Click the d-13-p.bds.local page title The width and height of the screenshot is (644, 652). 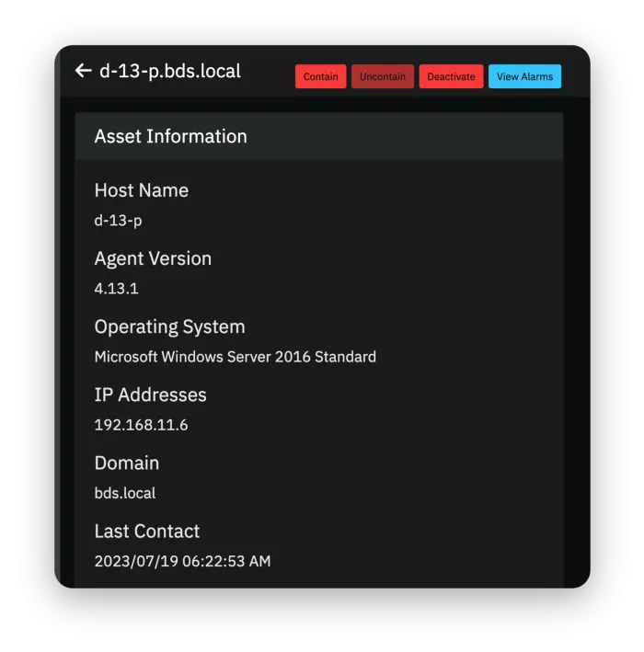coord(169,71)
